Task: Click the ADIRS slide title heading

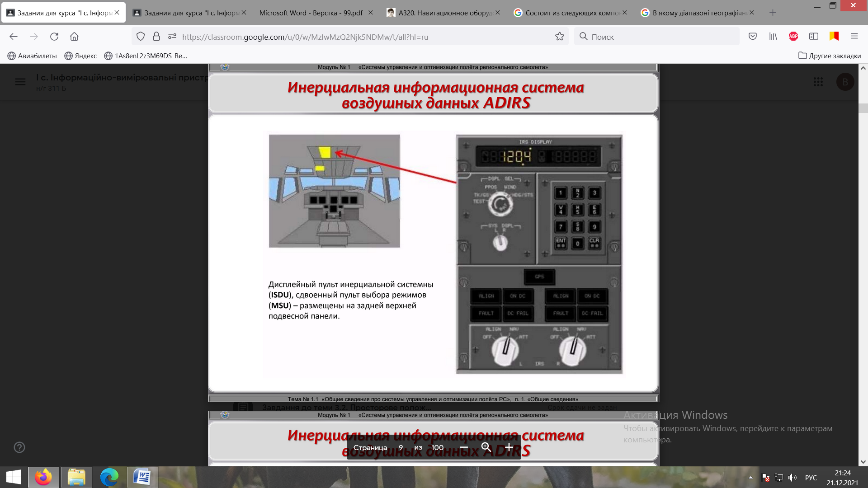Action: click(436, 95)
